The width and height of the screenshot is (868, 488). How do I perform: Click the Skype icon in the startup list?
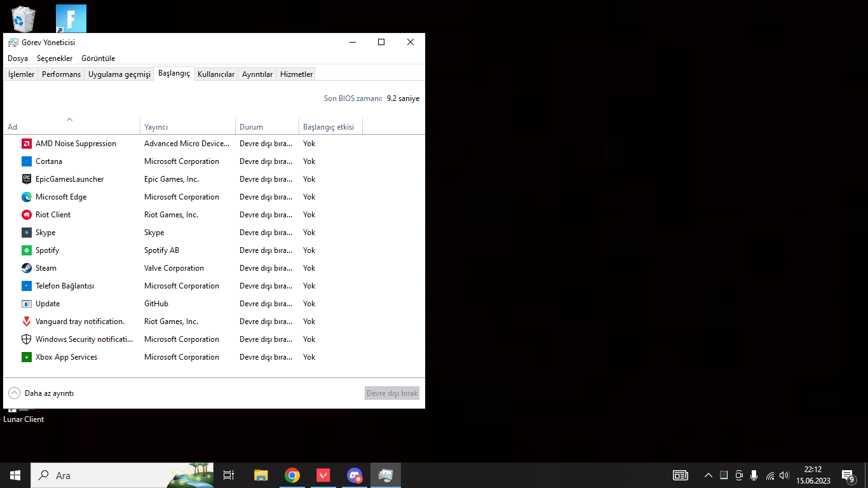(x=27, y=233)
